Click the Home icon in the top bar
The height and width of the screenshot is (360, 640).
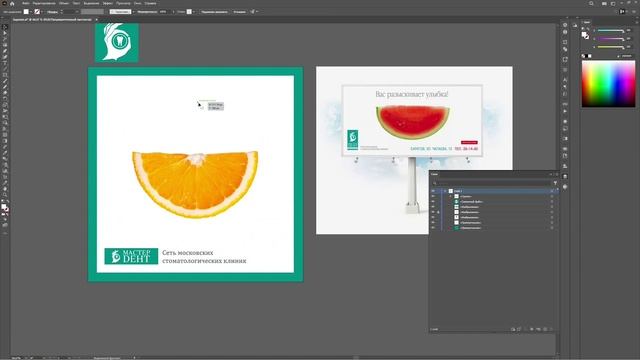(12, 4)
